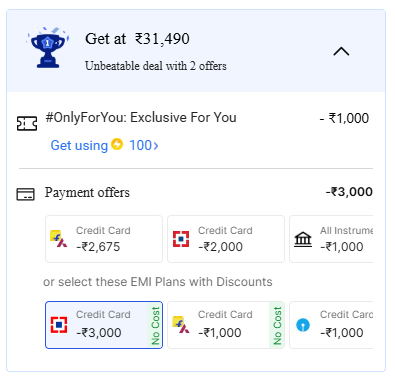Click the Payment offers label
Viewport: 395px width, 381px height.
click(x=87, y=193)
